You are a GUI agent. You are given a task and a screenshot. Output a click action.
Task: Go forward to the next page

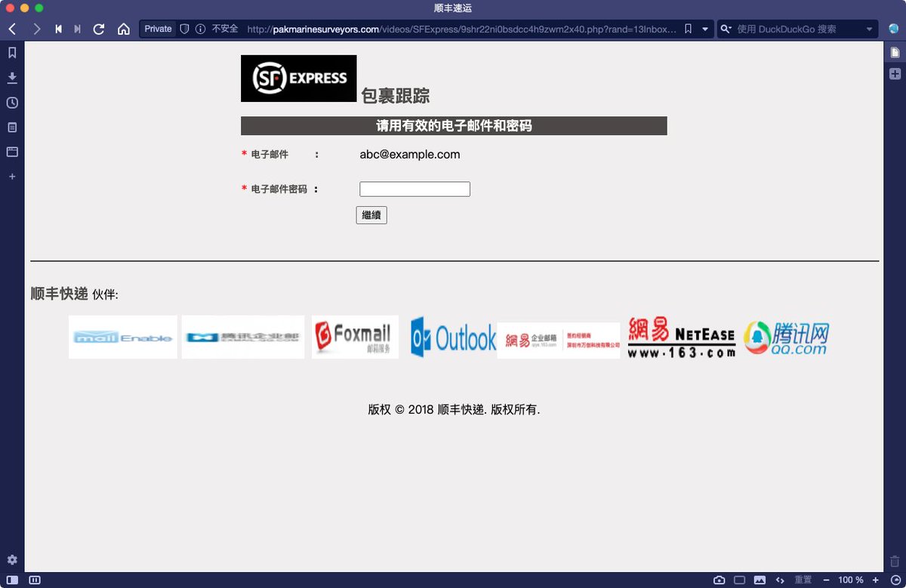(36, 29)
